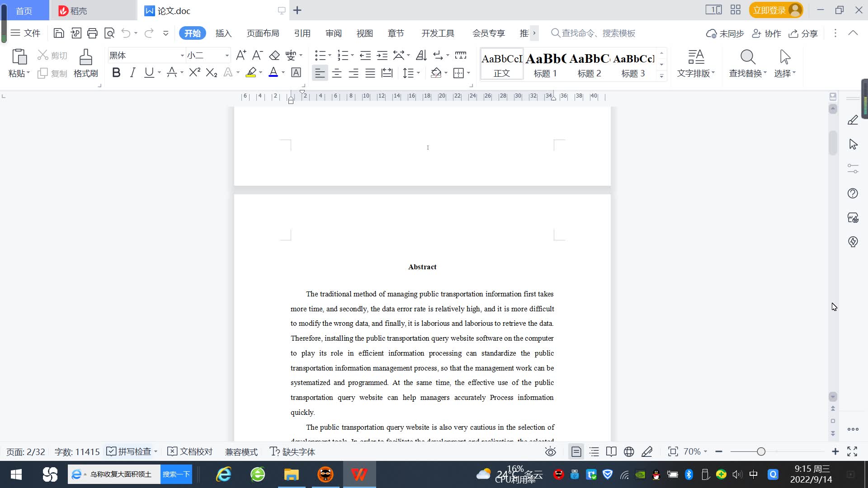
Task: Open the Text Layout (文字排版) tool
Action: click(696, 63)
